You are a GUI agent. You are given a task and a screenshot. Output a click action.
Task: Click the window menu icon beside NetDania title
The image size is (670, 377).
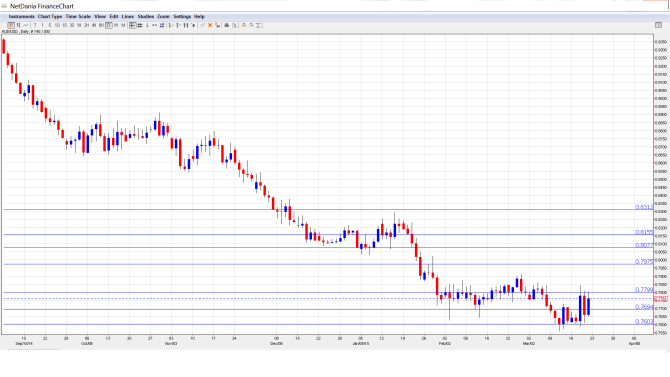pos(4,6)
